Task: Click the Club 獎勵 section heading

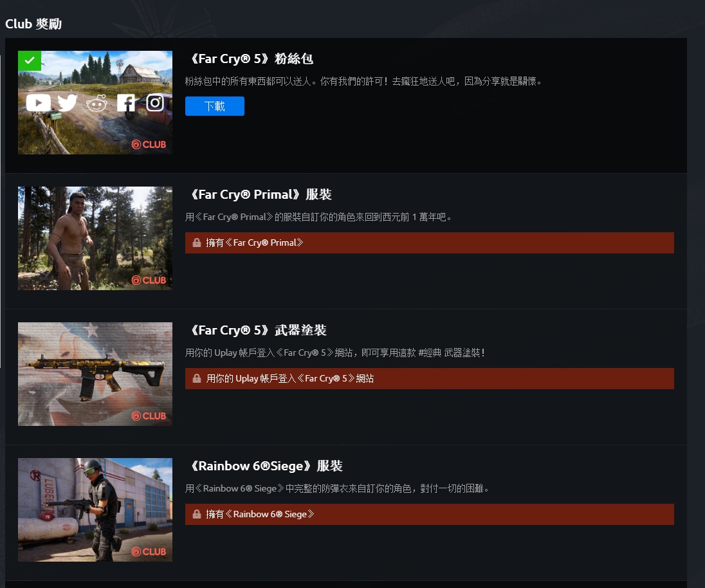Action: click(x=33, y=24)
